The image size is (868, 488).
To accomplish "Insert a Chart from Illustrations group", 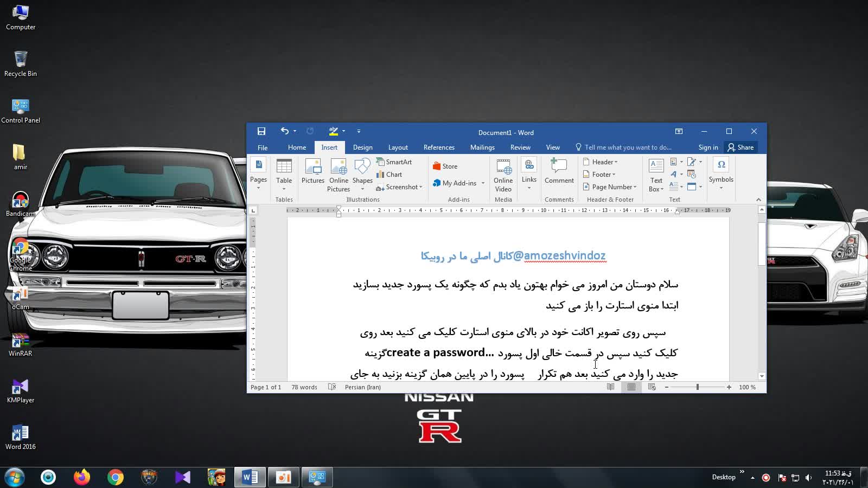I will pyautogui.click(x=390, y=175).
